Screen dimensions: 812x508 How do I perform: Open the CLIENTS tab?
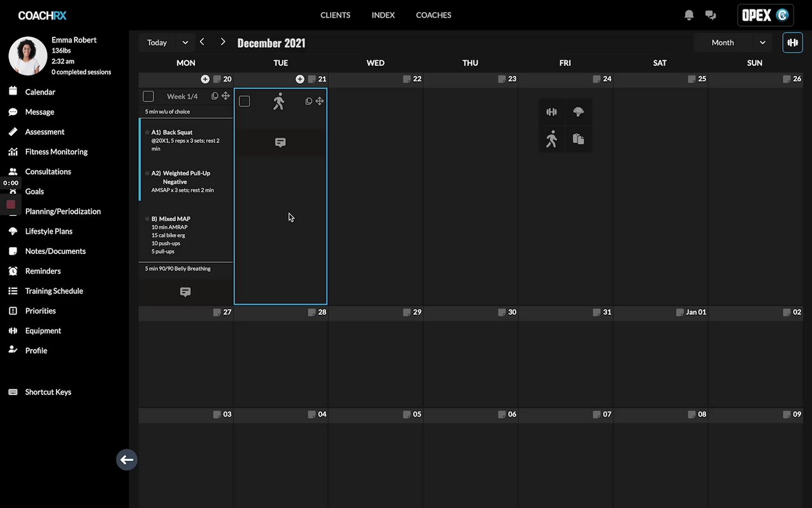pos(335,15)
